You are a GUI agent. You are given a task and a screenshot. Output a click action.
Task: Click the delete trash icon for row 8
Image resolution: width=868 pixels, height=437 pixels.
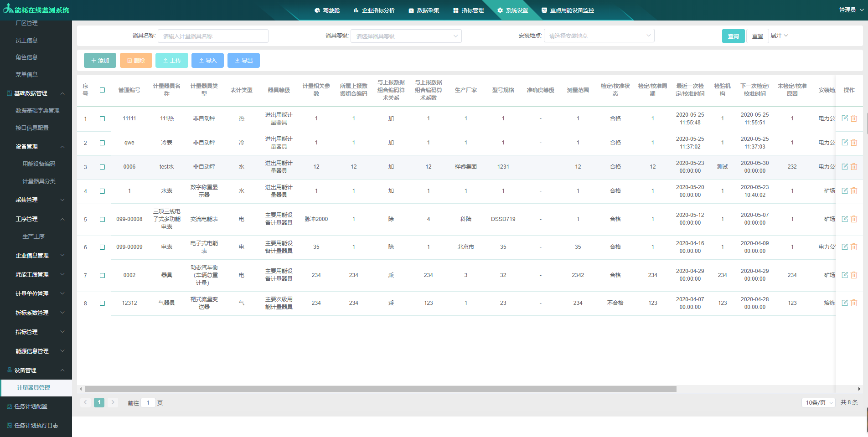coord(854,303)
